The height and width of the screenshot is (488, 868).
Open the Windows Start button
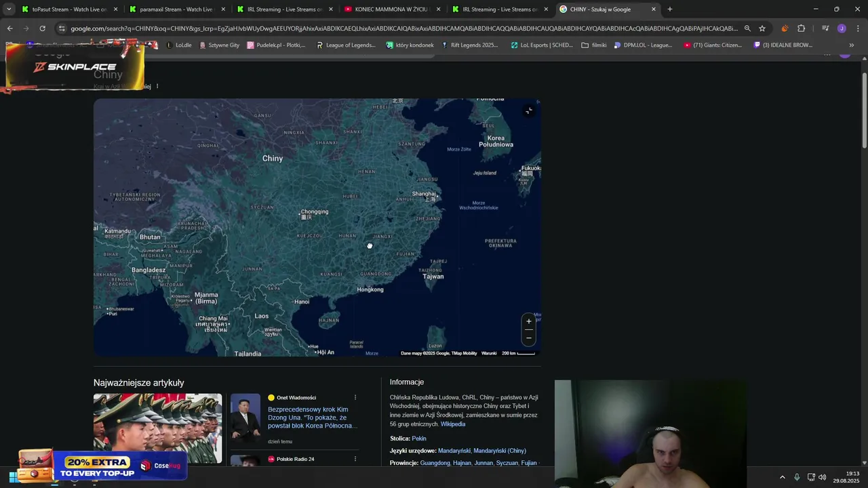12,477
